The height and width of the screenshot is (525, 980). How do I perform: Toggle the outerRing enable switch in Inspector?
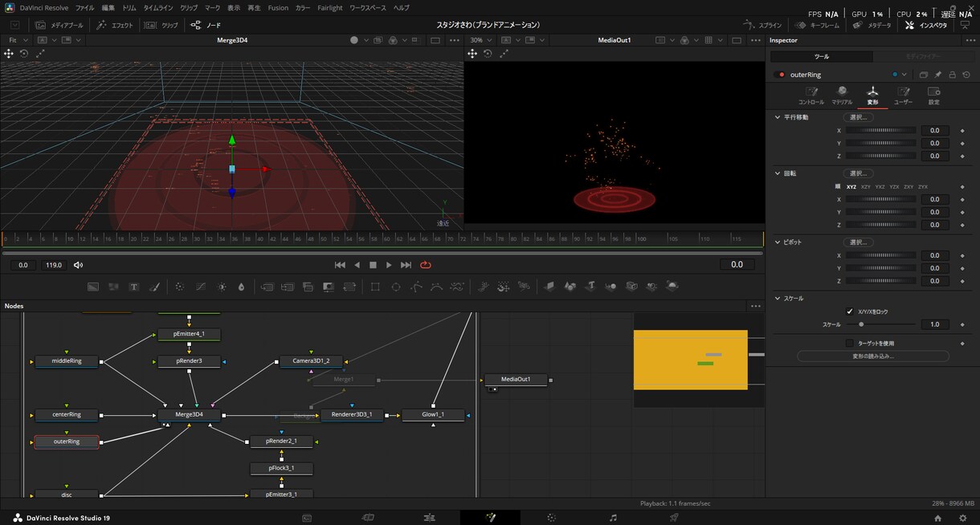click(781, 75)
